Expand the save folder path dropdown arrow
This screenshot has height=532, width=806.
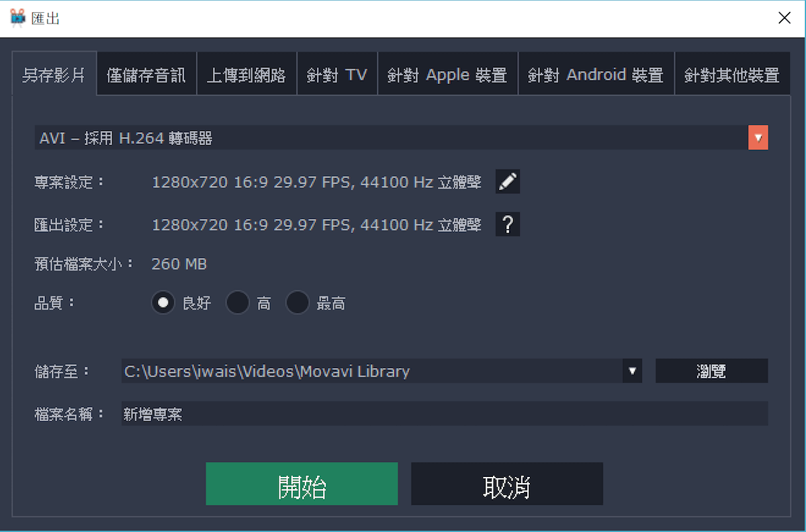[x=632, y=371]
